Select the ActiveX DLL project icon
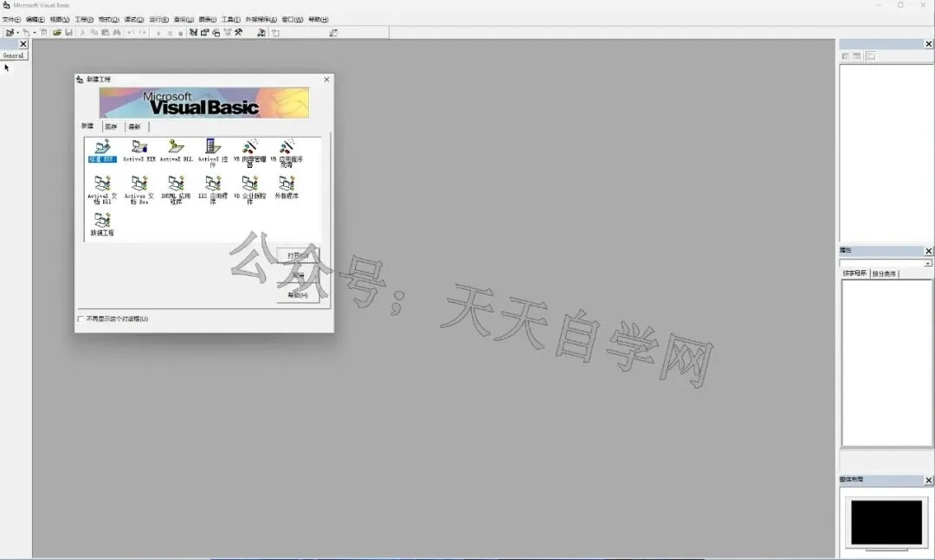 pyautogui.click(x=176, y=151)
